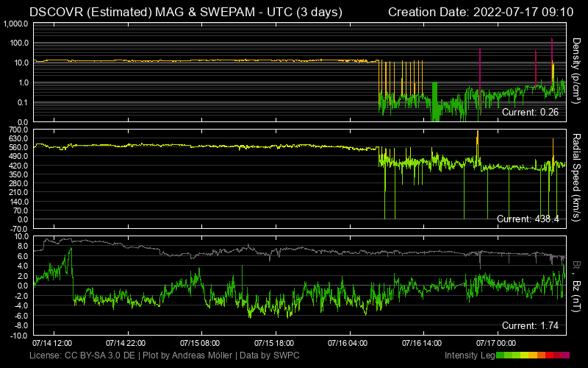The image size is (588, 368).
Task: Click the 700.0 speed axis tick
Action: coord(19,130)
